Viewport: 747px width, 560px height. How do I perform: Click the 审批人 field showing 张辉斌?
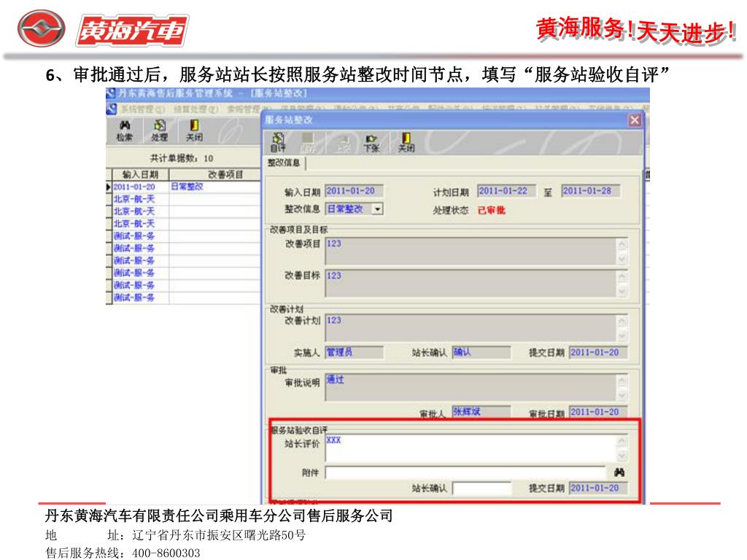(x=481, y=412)
